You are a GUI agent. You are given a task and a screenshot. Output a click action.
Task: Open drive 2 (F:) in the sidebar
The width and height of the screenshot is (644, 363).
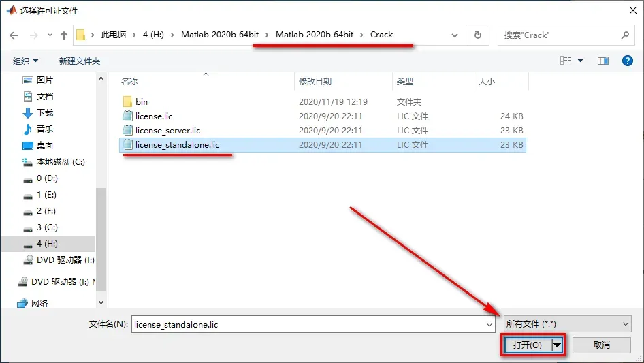point(46,211)
